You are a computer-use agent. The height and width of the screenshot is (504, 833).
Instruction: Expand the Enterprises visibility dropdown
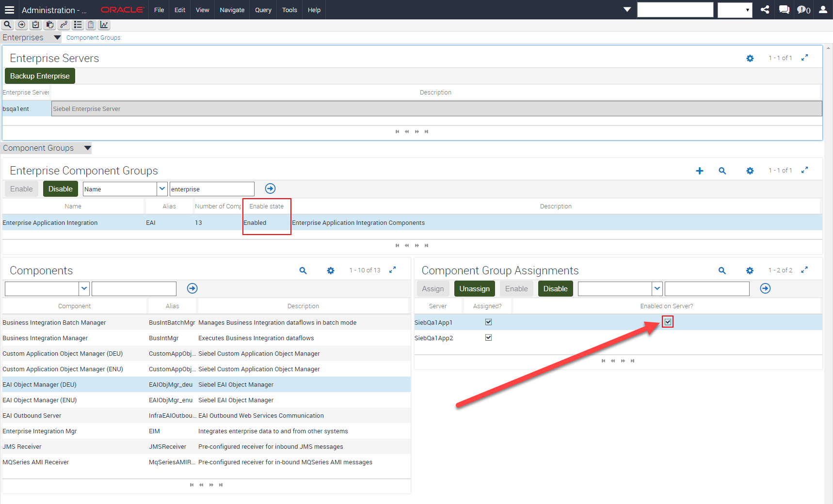coord(57,37)
